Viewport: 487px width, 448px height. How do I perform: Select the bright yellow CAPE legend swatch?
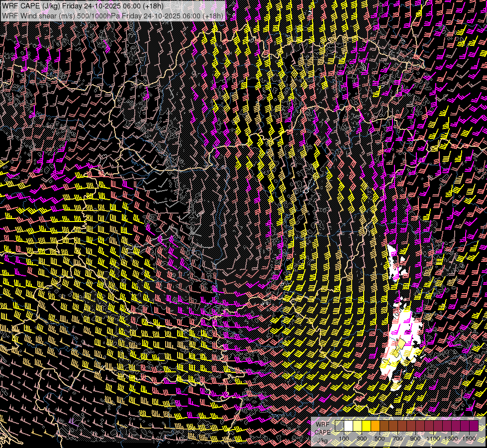click(367, 426)
